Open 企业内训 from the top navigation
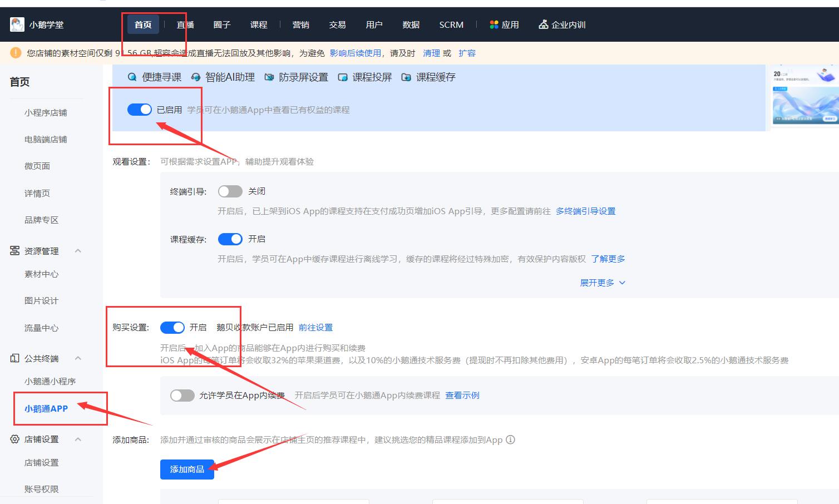Screen dimensions: 839x504 coord(562,24)
